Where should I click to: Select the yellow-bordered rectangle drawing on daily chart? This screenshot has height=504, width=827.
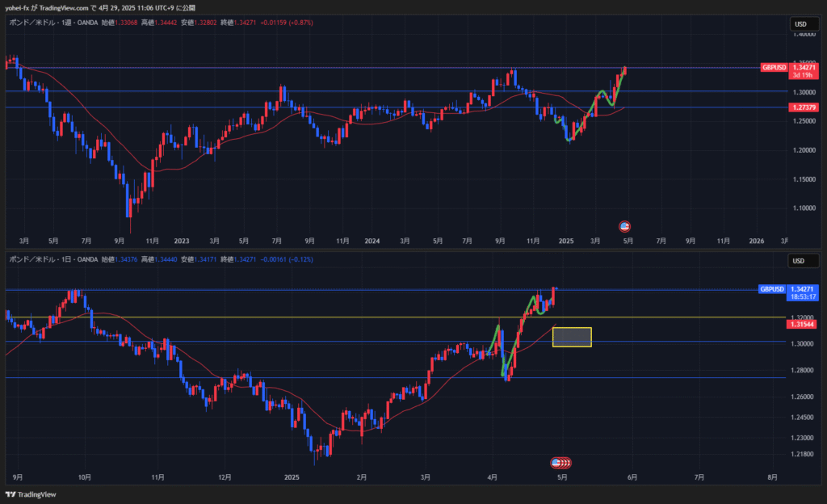click(x=572, y=337)
